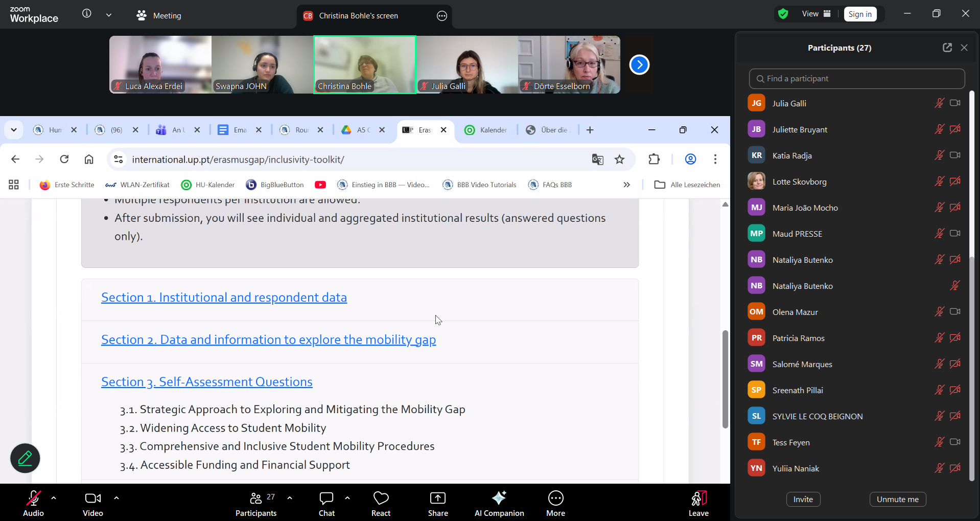Click the Sign in button
The width and height of the screenshot is (980, 521).
[860, 14]
